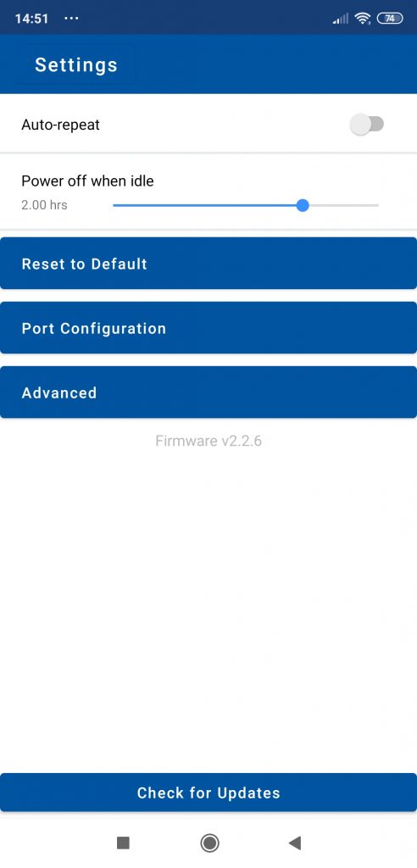Open the Advanced settings section
Screen dimensions: 417x868
coord(208,392)
